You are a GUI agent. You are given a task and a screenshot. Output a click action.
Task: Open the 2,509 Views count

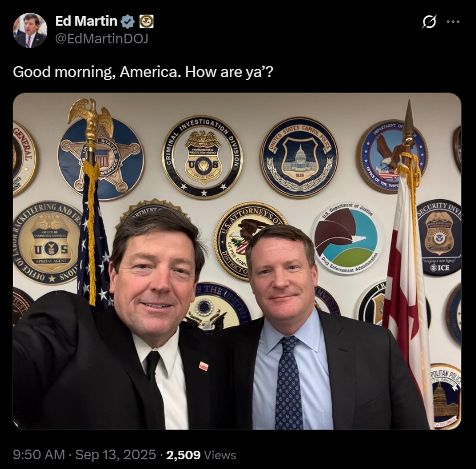(201, 455)
